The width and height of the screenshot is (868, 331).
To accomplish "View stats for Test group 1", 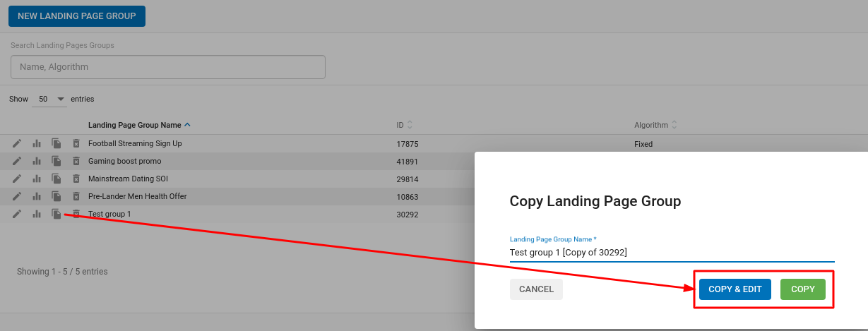I will coord(37,214).
